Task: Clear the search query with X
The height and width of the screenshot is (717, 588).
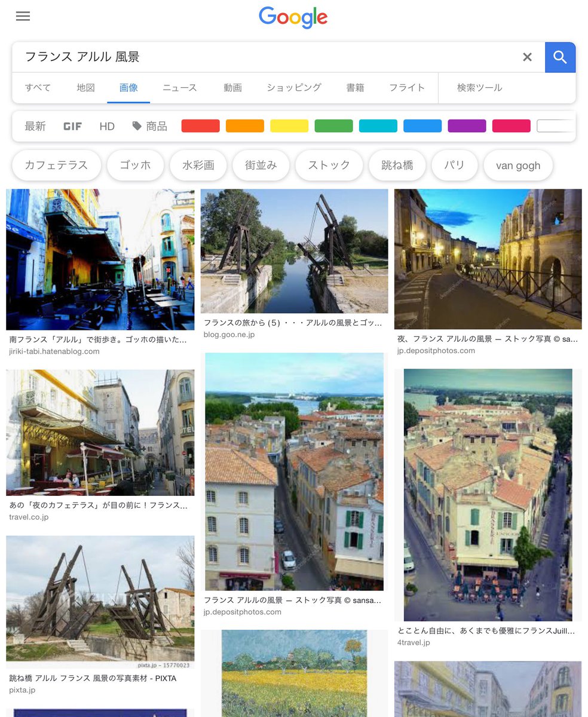Action: tap(527, 57)
